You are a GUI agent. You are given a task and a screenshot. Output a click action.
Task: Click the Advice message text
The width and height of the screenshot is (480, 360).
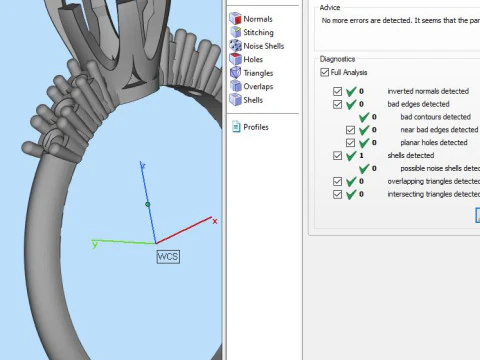(x=401, y=20)
